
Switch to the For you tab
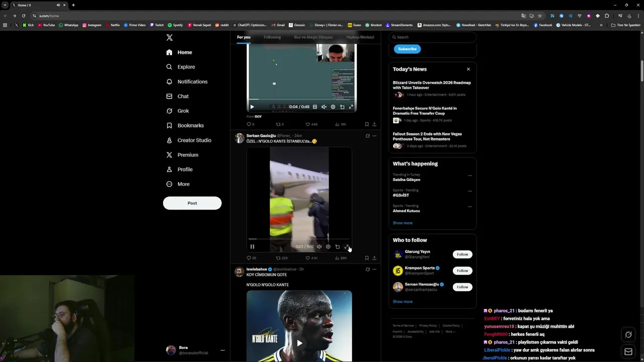click(244, 37)
